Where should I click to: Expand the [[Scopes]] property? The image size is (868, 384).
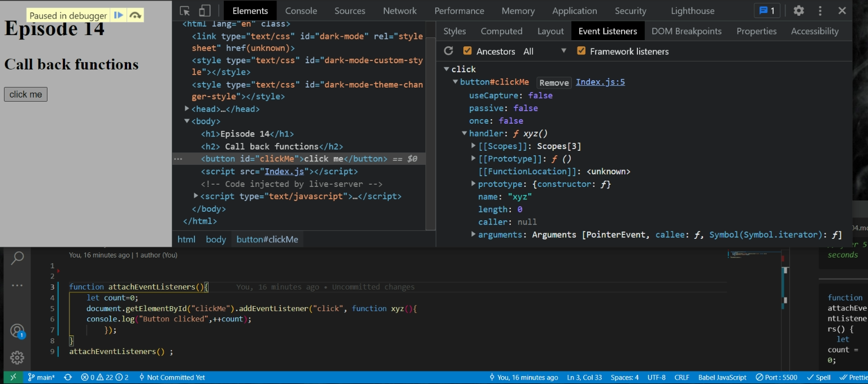tap(474, 146)
